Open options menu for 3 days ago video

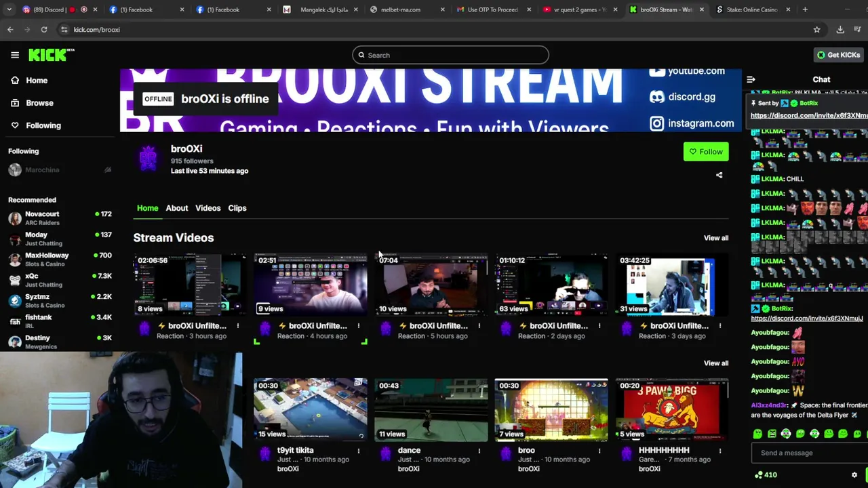click(720, 326)
